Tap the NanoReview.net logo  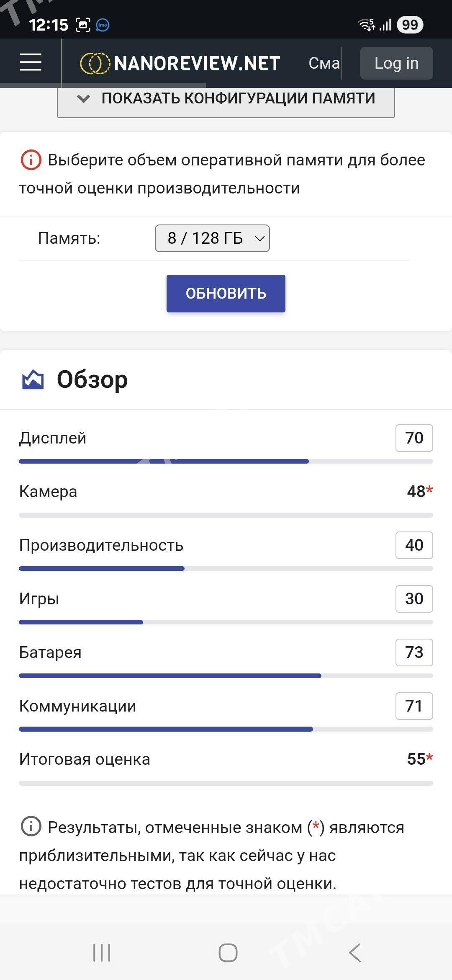coord(180,63)
